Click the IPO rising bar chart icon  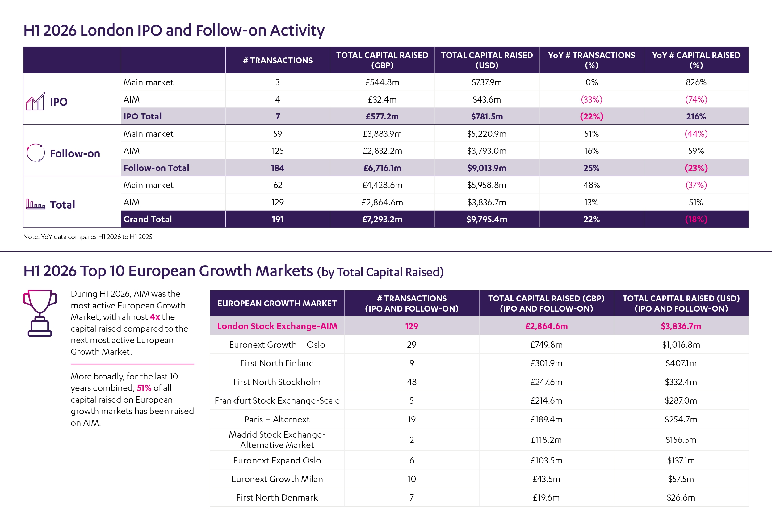point(35,101)
